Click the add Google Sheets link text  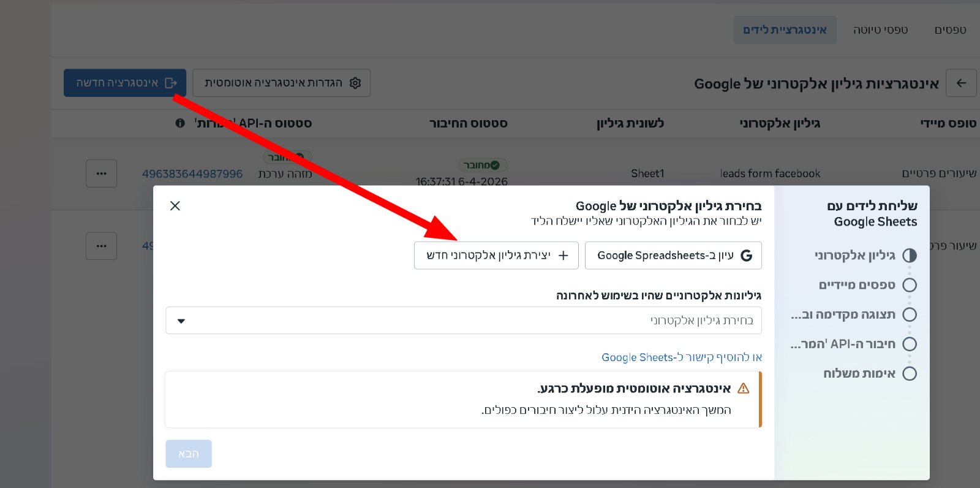coord(682,357)
